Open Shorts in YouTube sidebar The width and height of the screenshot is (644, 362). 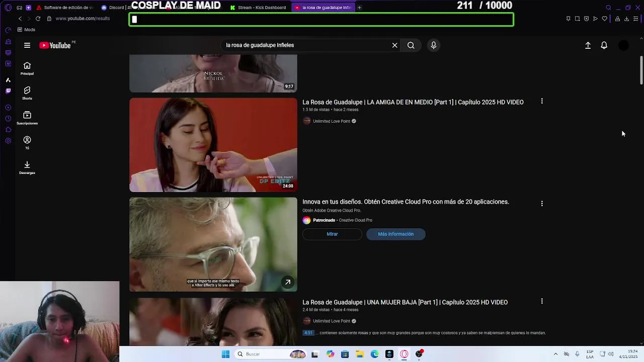27,94
